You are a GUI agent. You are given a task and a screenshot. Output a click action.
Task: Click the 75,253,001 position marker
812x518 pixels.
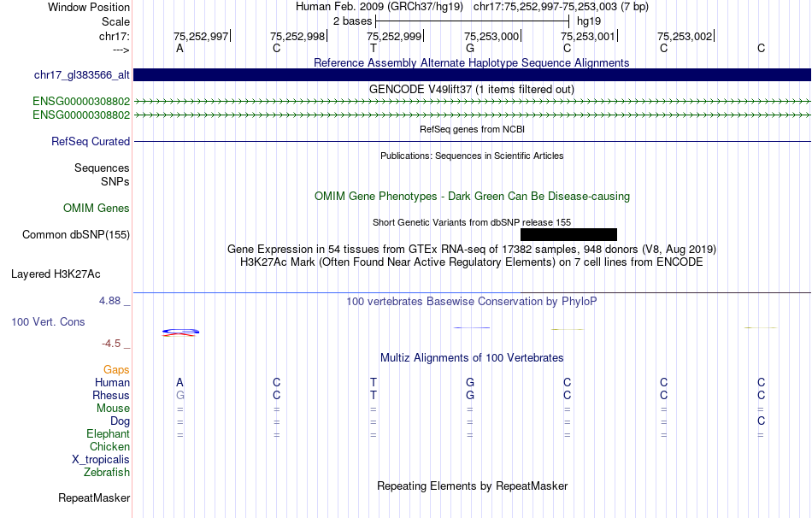(x=588, y=36)
